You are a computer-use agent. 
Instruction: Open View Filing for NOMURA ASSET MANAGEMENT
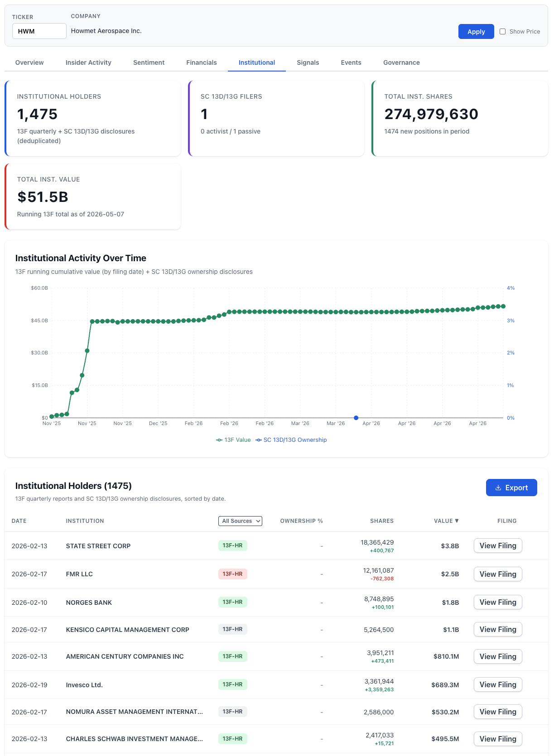498,712
